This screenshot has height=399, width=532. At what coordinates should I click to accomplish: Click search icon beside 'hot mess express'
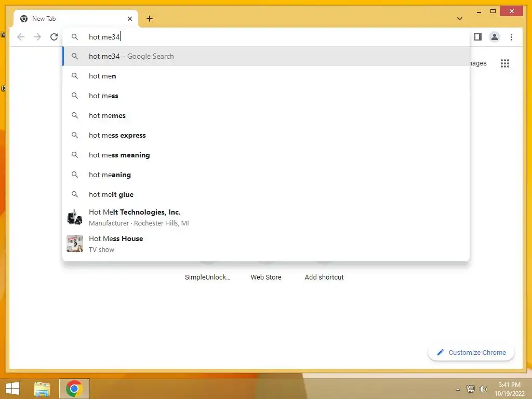point(75,135)
